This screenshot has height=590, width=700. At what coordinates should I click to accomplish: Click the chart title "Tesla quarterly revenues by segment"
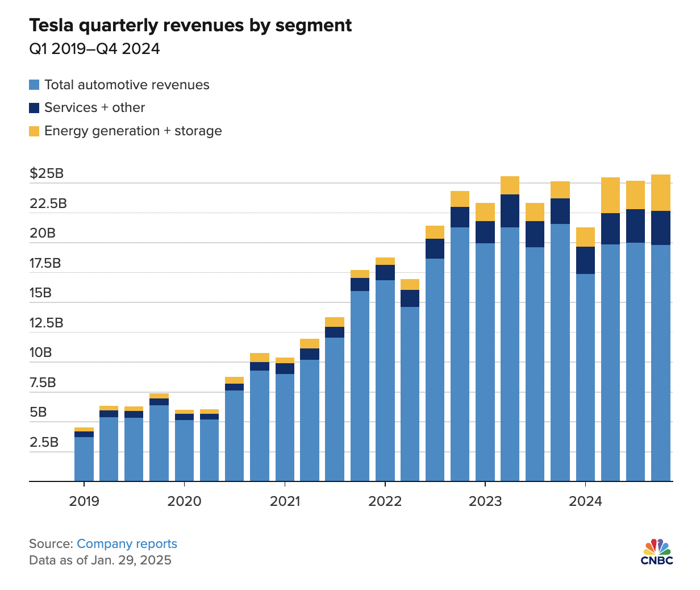tap(190, 26)
